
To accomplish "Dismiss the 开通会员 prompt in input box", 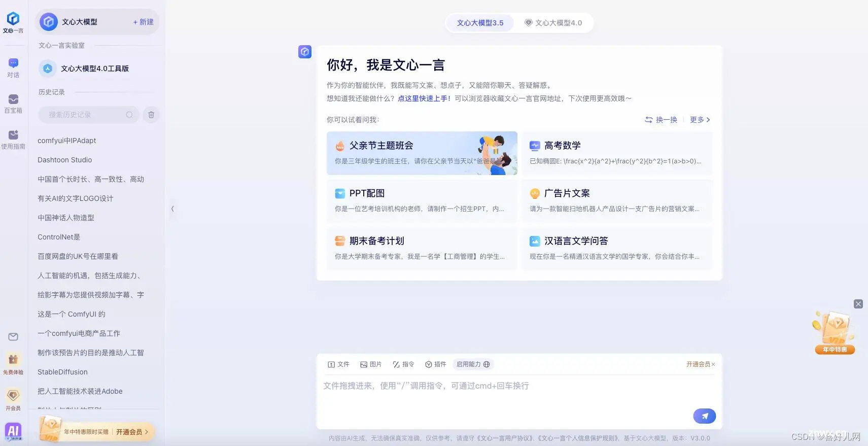I will [713, 364].
